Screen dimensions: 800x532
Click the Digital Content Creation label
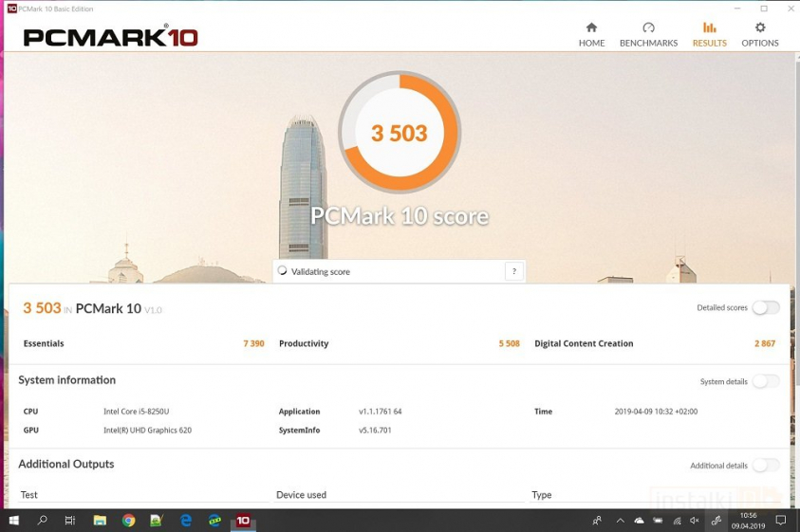584,343
